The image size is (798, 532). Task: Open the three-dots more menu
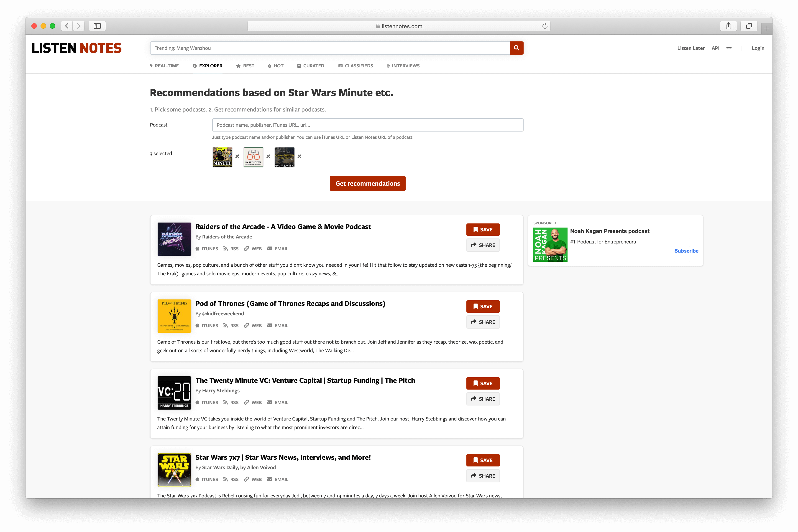tap(729, 48)
